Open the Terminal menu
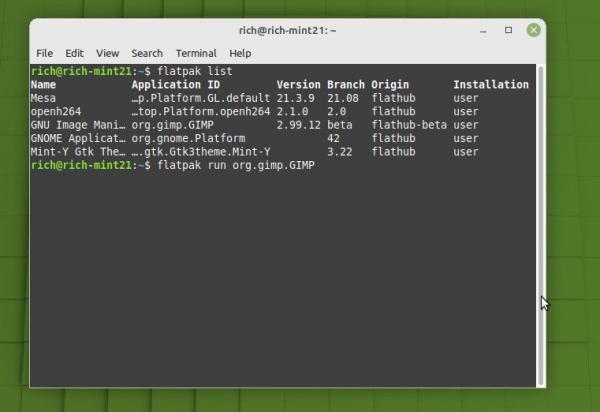 point(196,53)
